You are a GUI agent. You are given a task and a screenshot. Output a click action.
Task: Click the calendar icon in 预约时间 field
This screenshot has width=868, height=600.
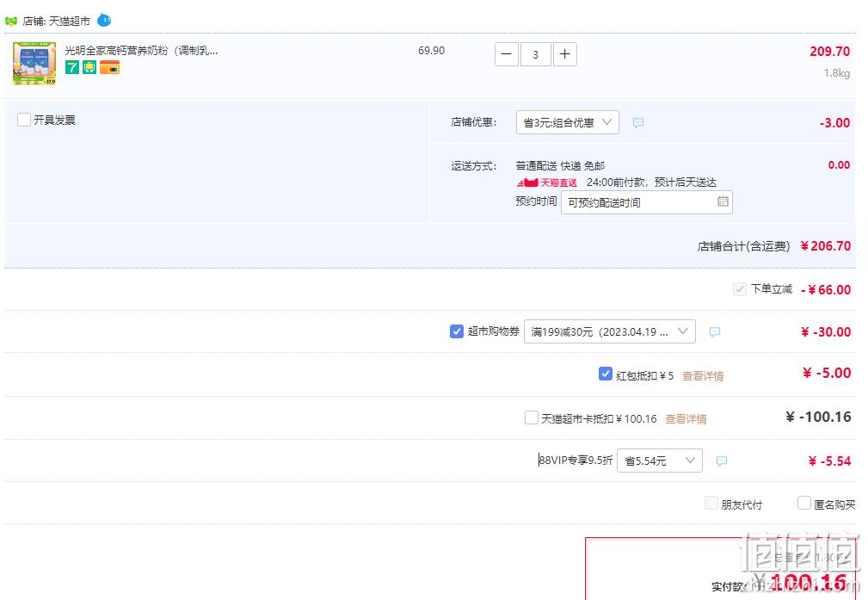[723, 201]
